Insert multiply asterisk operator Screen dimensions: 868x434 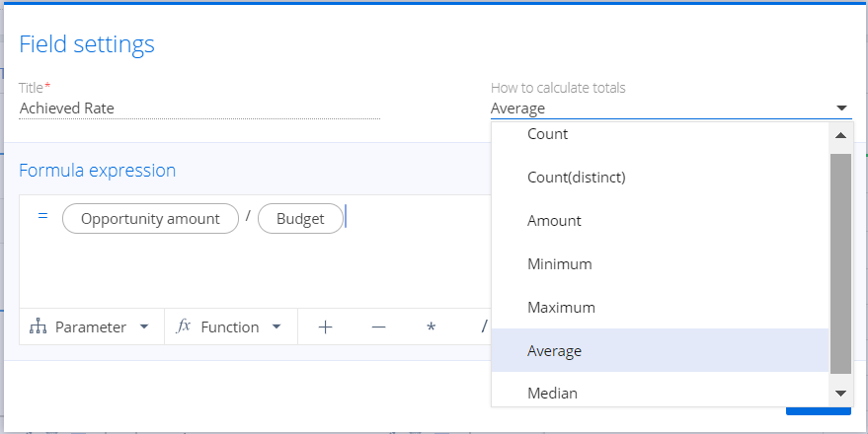[431, 327]
